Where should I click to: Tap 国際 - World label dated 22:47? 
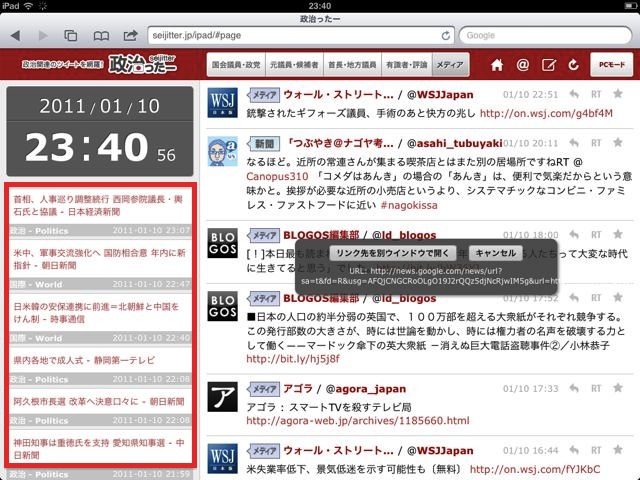coord(36,284)
